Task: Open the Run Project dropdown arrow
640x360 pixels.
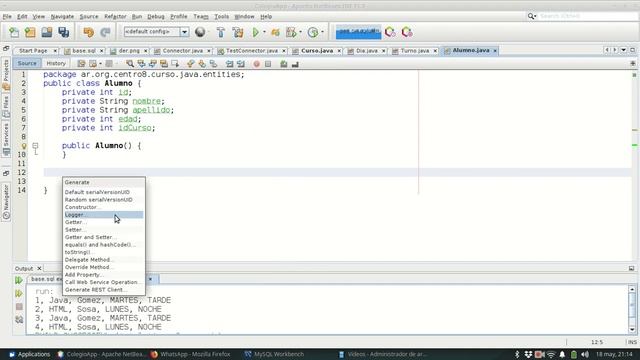Action: (264, 32)
